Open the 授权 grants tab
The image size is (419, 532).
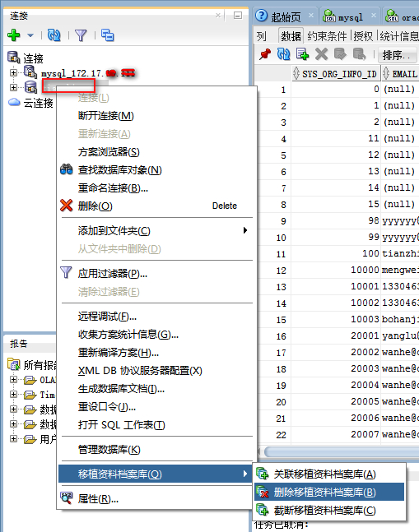[x=363, y=36]
